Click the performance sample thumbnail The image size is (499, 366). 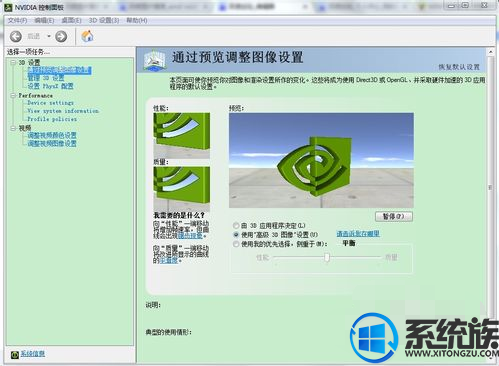[x=181, y=135]
